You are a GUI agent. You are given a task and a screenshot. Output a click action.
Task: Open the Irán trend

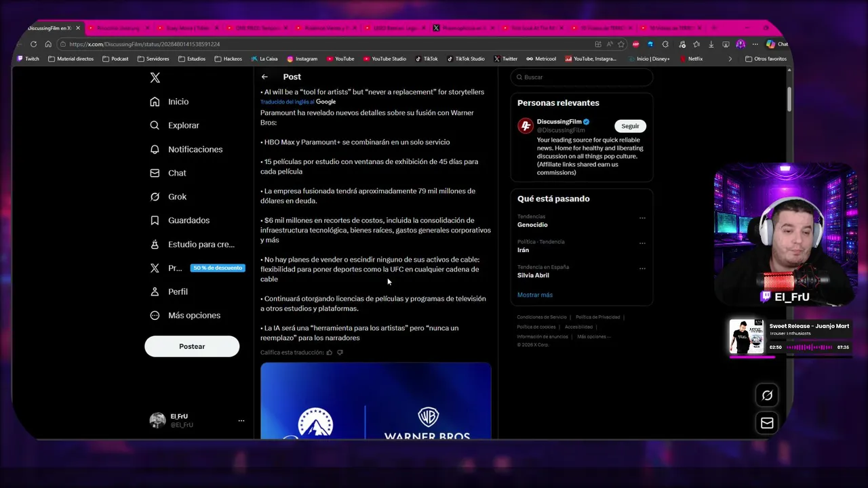click(x=523, y=250)
